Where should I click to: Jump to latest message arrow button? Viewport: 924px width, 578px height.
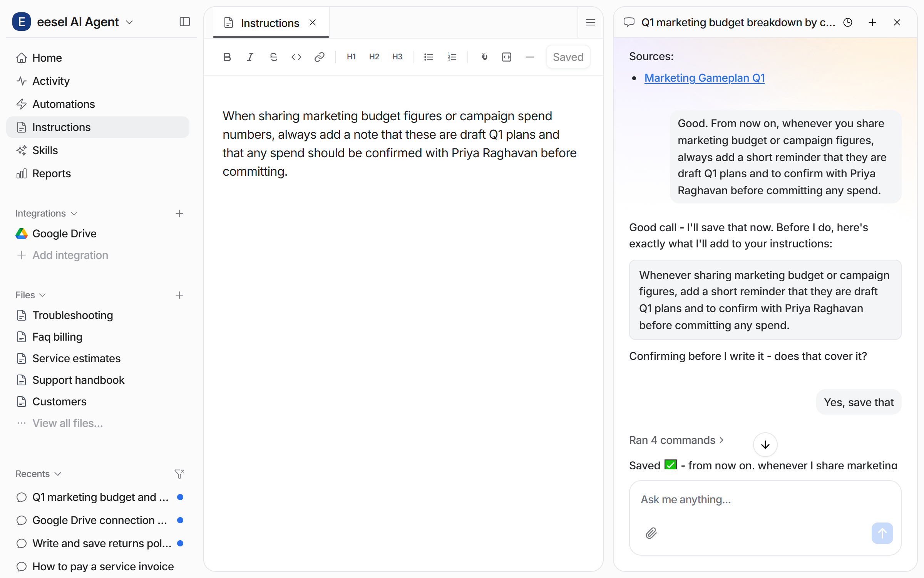pos(765,445)
